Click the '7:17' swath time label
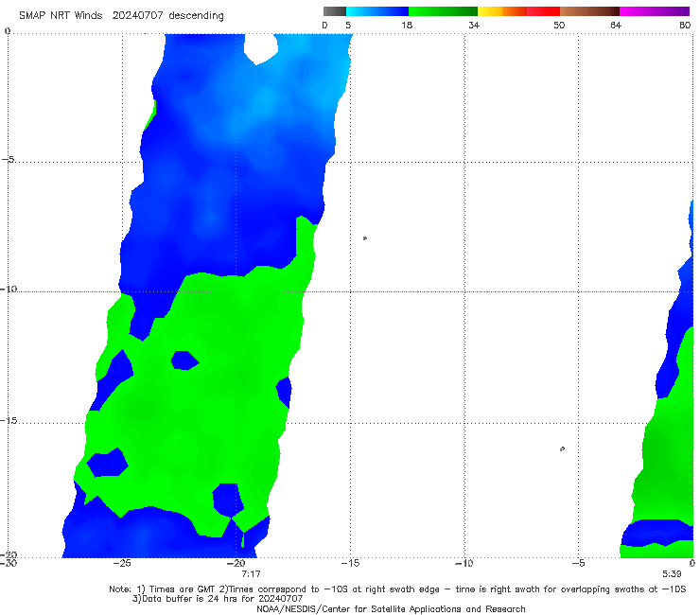The image size is (700, 615). click(x=251, y=574)
